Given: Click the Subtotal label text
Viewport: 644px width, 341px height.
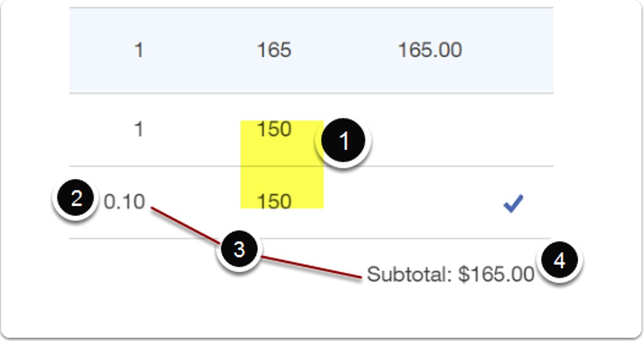Looking at the screenshot, I should pos(409,275).
